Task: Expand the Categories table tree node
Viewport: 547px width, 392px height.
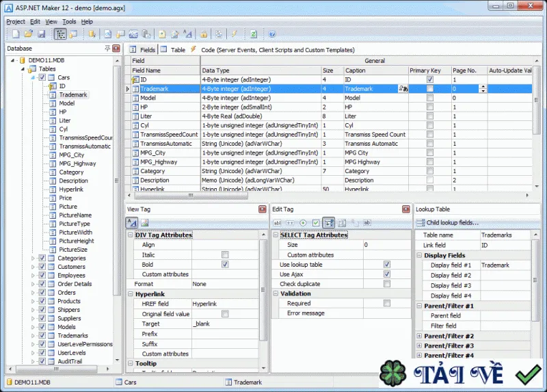Action: 33,259
